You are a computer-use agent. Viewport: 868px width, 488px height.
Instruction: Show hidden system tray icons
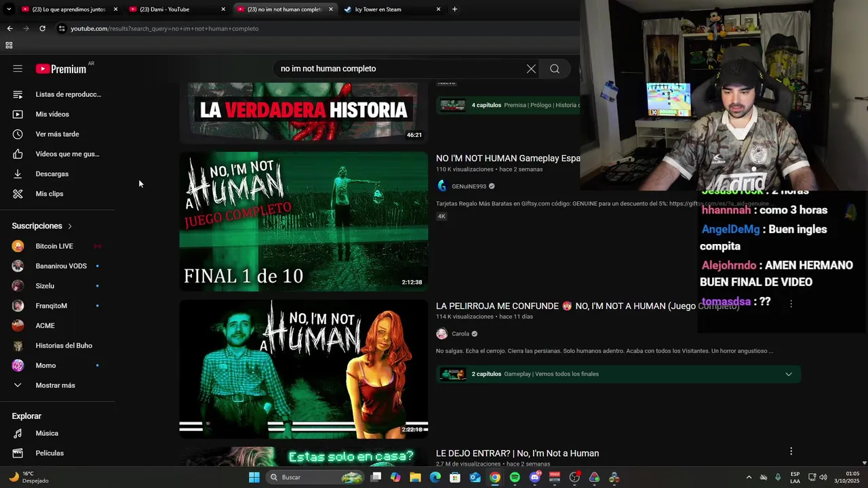(749, 477)
